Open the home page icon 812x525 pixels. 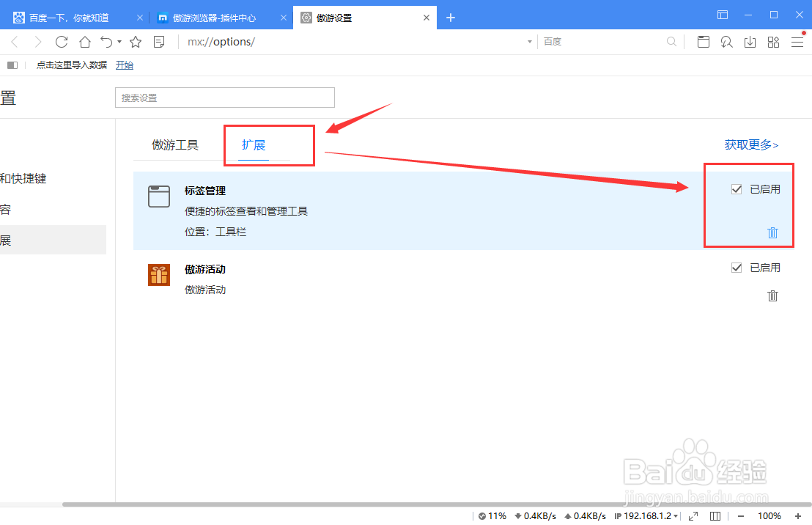(84, 42)
